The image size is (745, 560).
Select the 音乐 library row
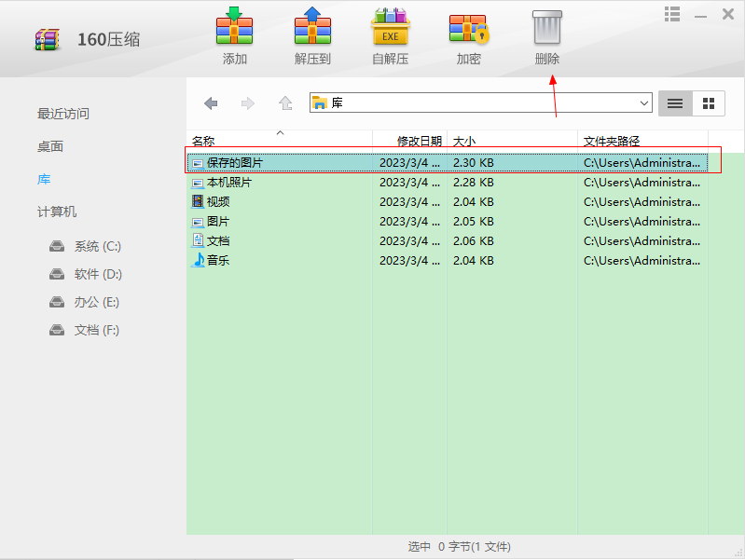click(448, 260)
